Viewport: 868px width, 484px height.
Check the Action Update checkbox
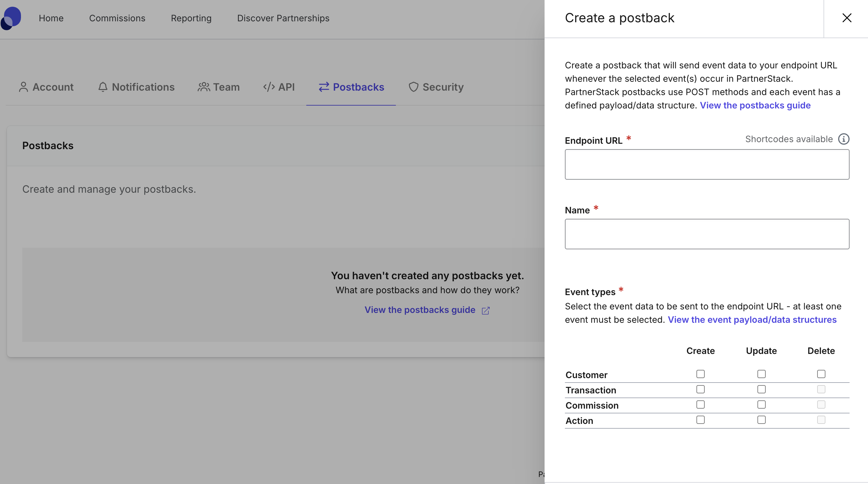761,419
